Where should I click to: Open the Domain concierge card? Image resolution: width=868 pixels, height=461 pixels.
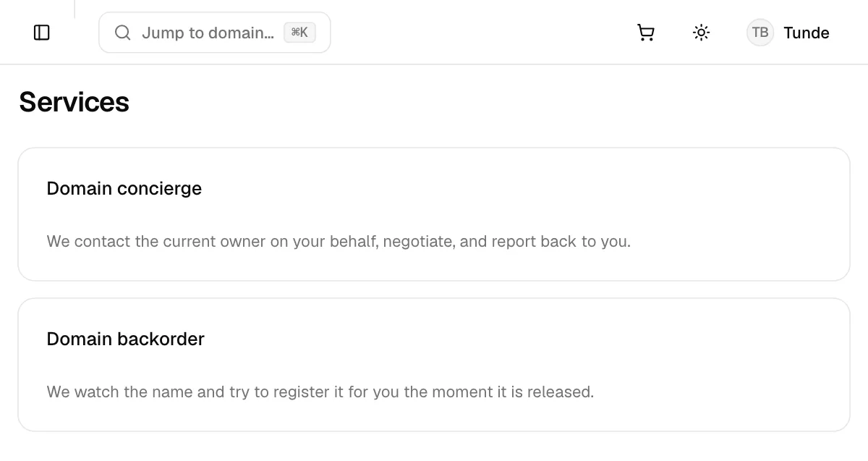coord(434,214)
